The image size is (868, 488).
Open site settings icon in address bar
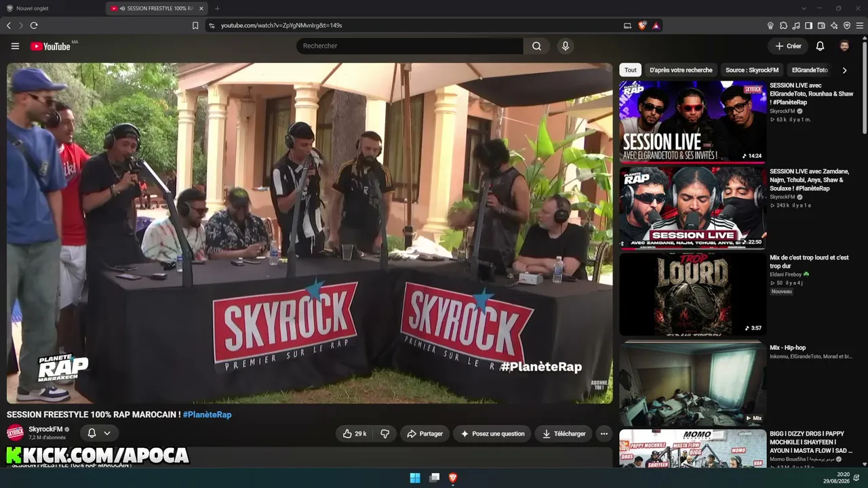pyautogui.click(x=212, y=26)
